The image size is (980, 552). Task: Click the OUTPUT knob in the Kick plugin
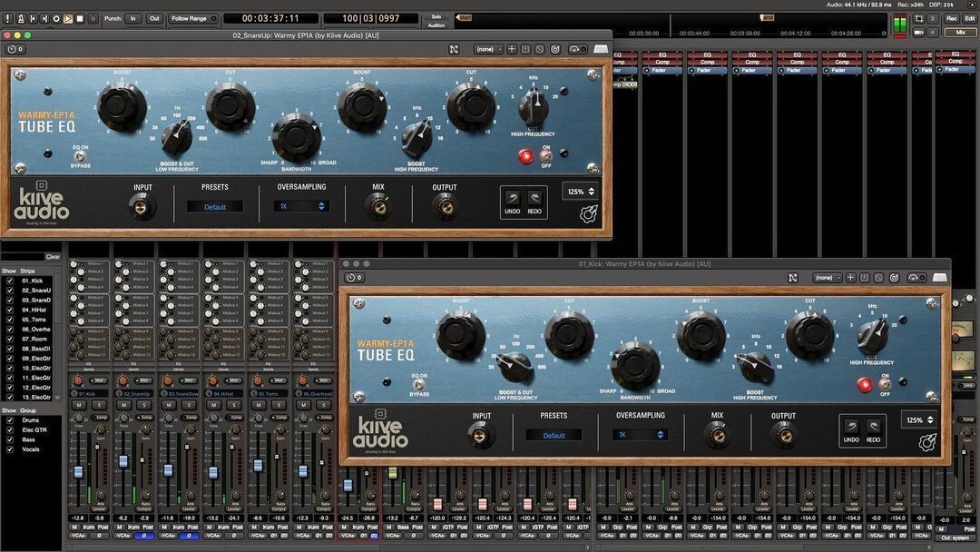[x=783, y=435]
